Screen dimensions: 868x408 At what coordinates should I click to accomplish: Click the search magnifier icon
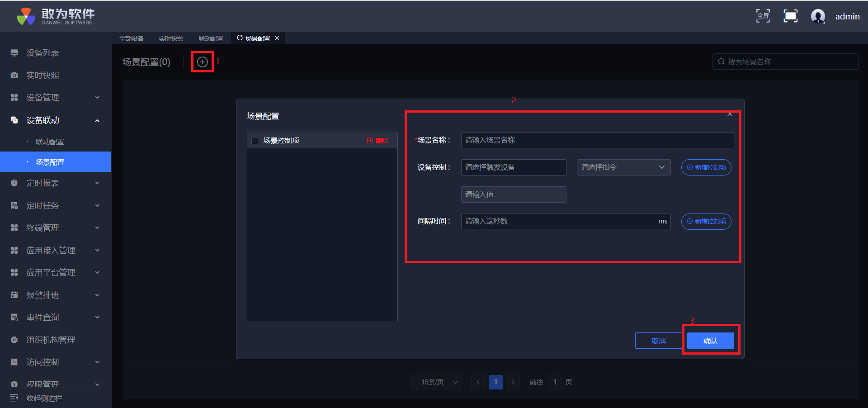pyautogui.click(x=721, y=62)
